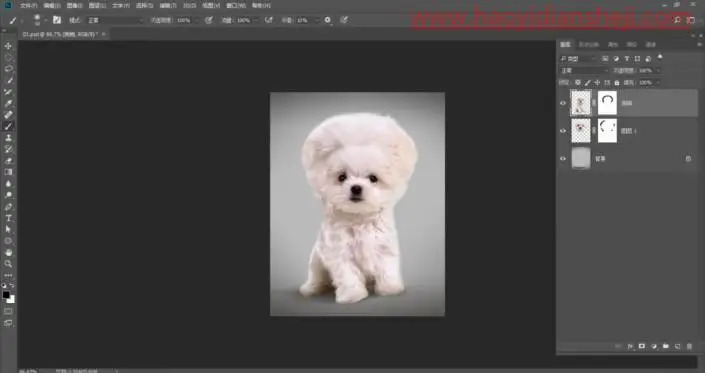Open the Edit Toolbar three-dots button

pyautogui.click(x=8, y=275)
